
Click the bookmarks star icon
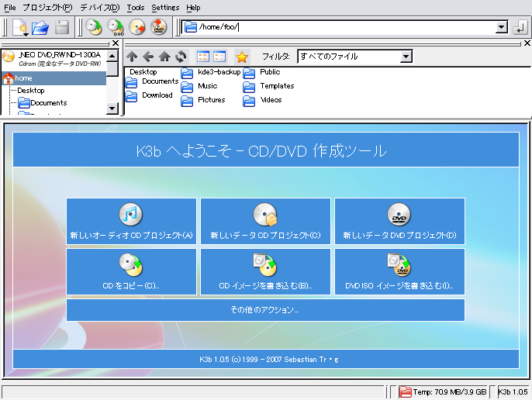242,57
